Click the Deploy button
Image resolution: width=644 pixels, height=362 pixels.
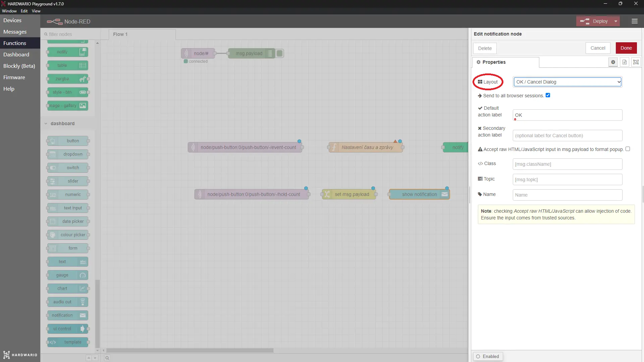[595, 21]
